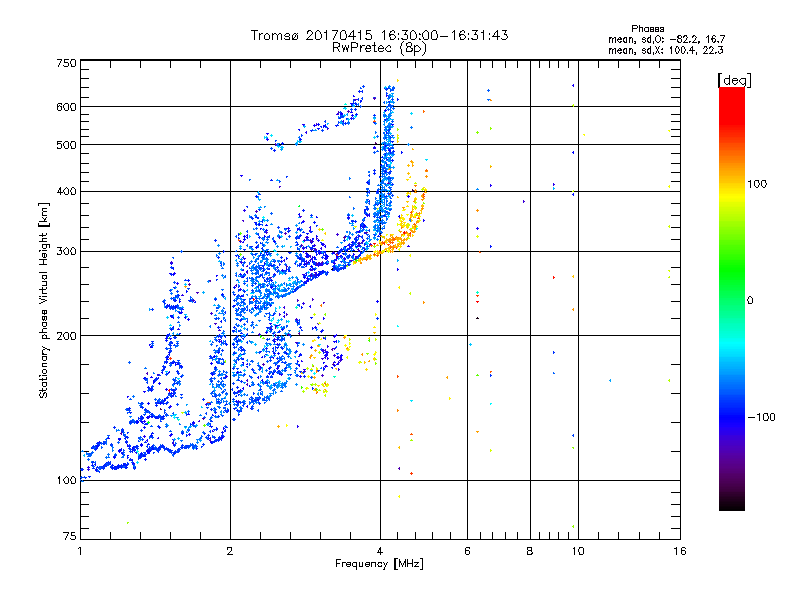800x600 pixels.
Task: Click y-axis tick label '500'
Action: 66,145
